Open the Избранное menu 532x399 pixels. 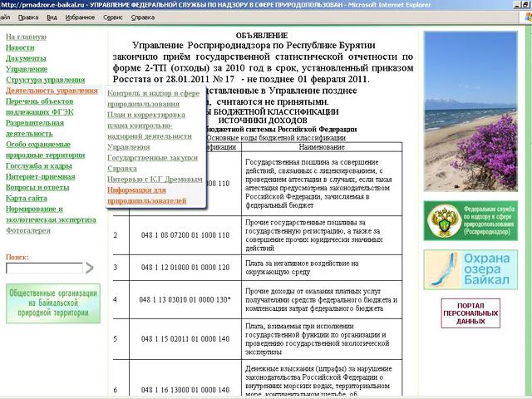tap(80, 17)
